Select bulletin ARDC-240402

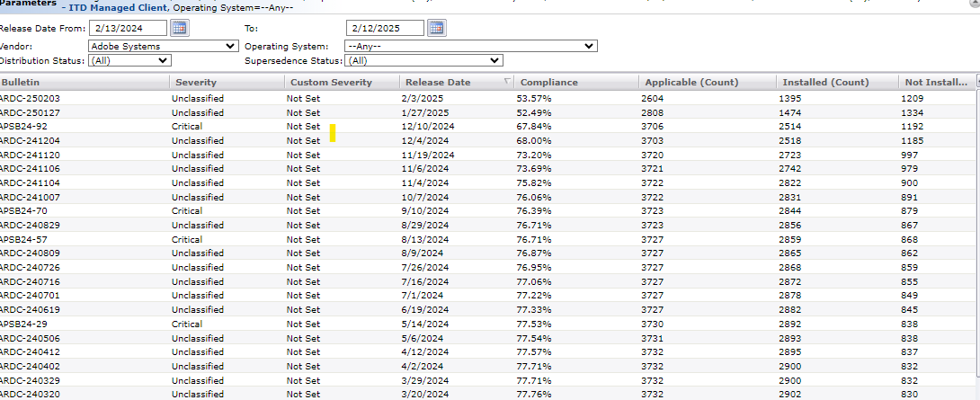[x=30, y=366]
